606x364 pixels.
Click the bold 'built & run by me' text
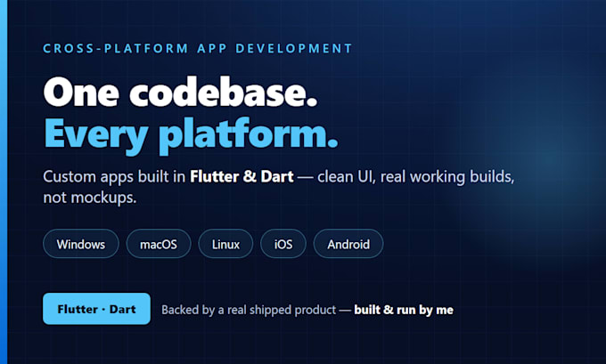coord(404,310)
